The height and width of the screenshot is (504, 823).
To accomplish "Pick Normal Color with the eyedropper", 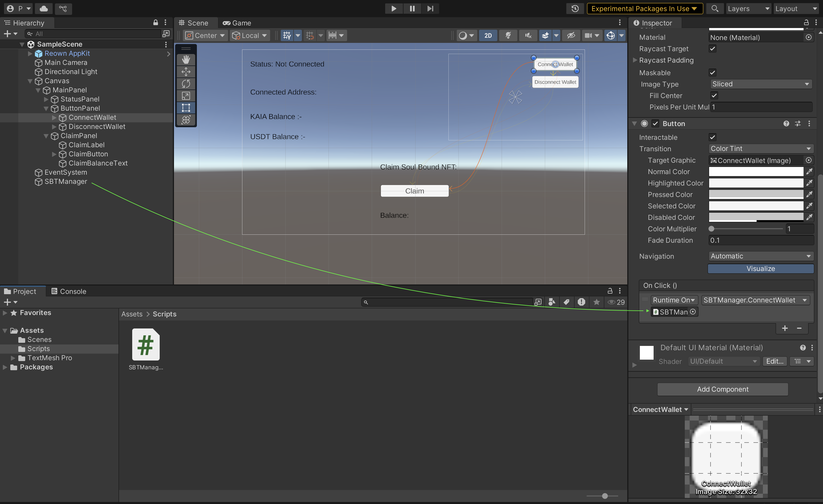I will pyautogui.click(x=809, y=172).
